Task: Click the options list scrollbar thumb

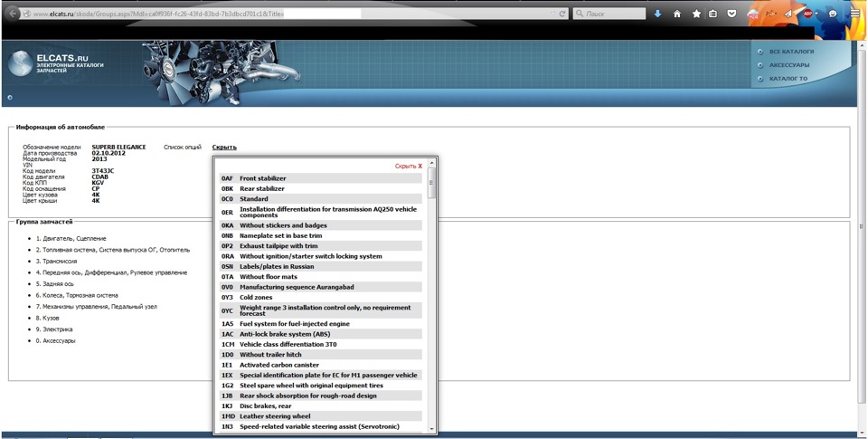Action: 432,183
